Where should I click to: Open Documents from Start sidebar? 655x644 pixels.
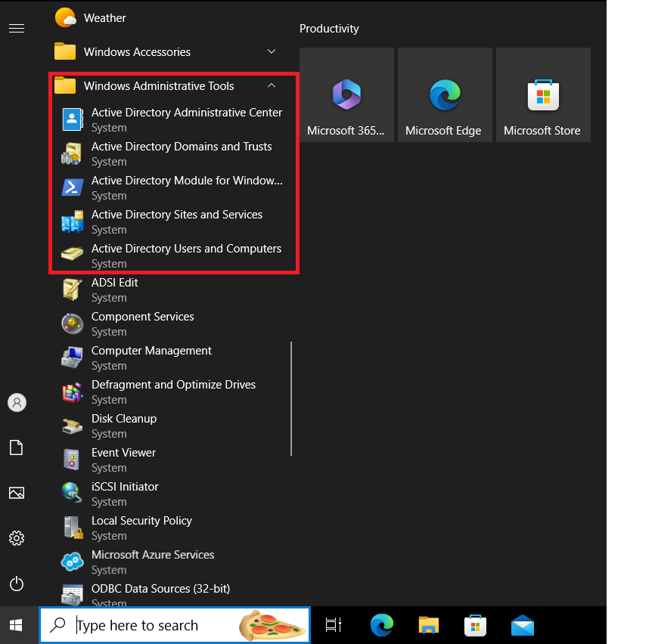[17, 447]
